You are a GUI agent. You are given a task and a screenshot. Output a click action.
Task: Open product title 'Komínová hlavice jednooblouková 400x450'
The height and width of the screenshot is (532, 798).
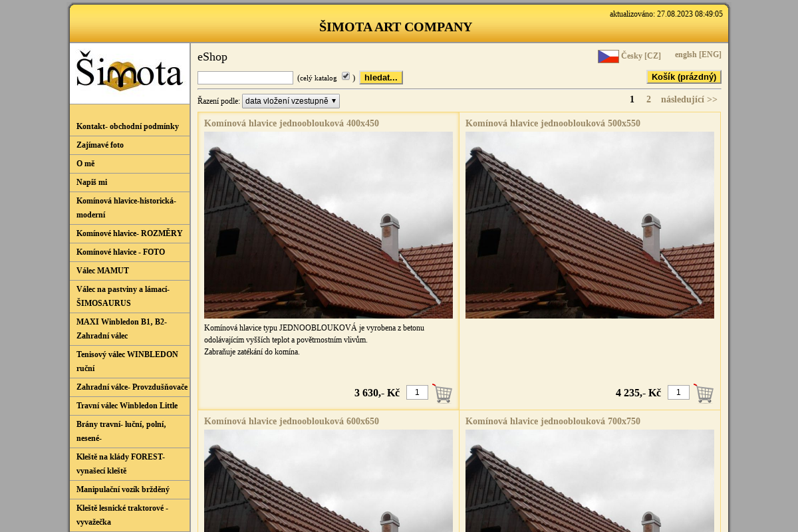click(291, 123)
